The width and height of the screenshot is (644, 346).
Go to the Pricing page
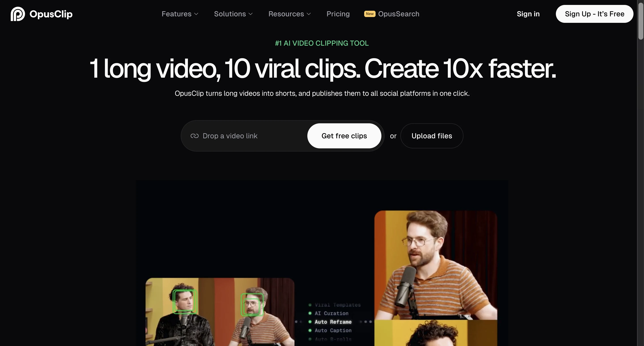pos(338,14)
